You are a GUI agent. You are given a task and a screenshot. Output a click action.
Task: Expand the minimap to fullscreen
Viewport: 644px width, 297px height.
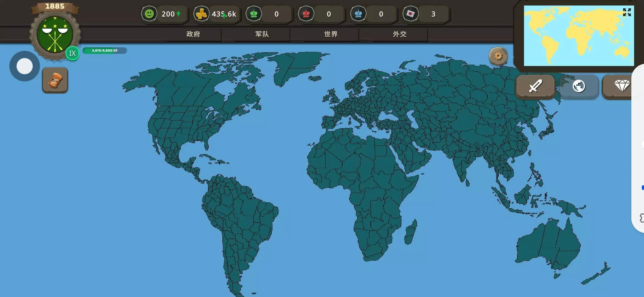(x=627, y=12)
